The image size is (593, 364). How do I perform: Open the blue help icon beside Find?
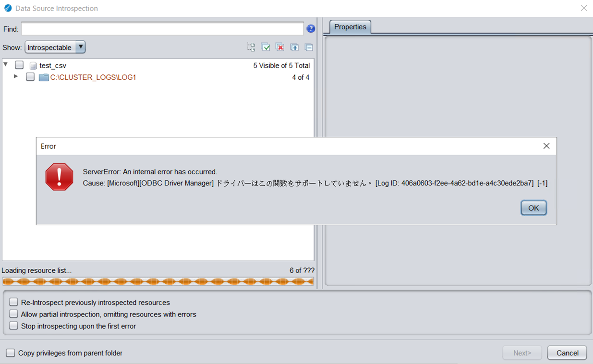click(x=311, y=29)
